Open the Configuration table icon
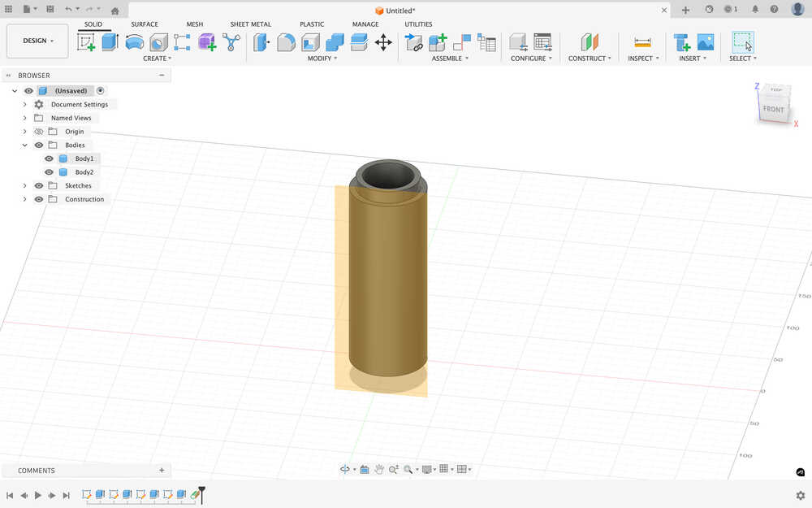This screenshot has height=508, width=812. tap(542, 42)
